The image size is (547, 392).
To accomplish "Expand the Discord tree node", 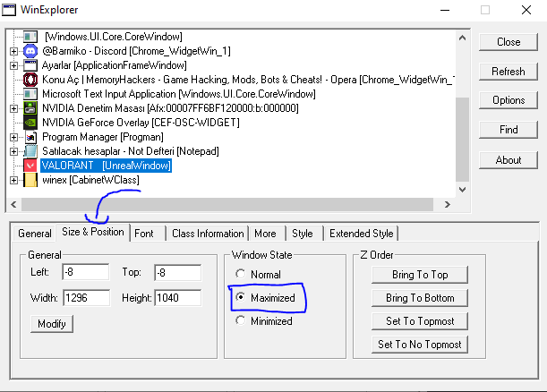I will pyautogui.click(x=13, y=51).
